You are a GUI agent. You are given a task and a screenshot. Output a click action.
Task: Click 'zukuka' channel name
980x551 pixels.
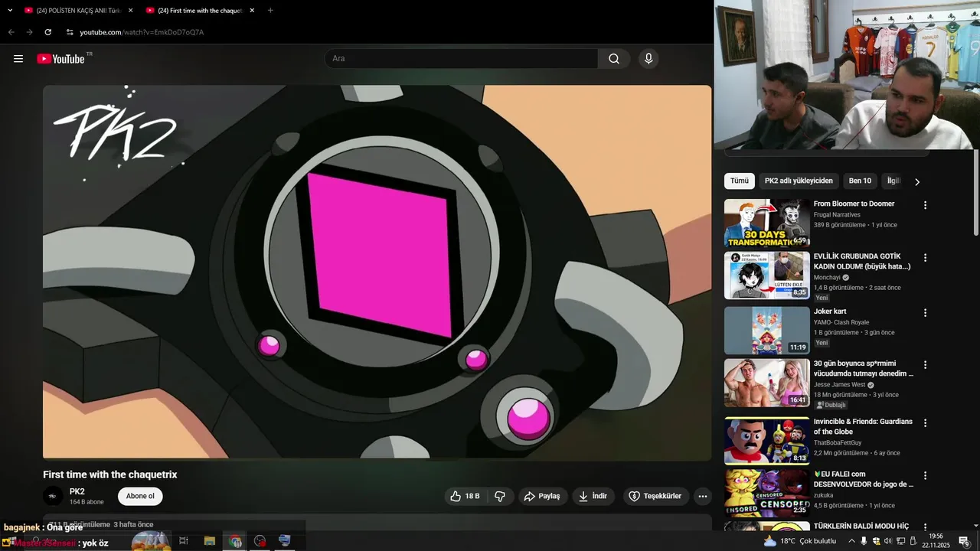823,495
